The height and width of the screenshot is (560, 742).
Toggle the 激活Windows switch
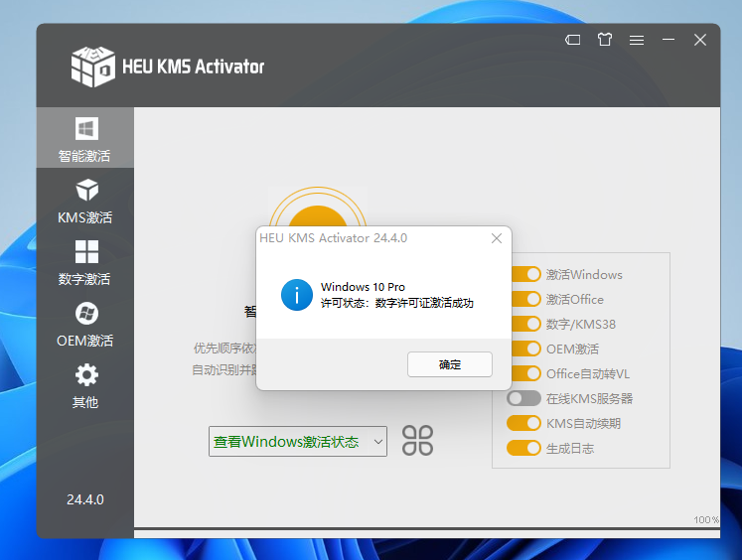click(x=525, y=274)
